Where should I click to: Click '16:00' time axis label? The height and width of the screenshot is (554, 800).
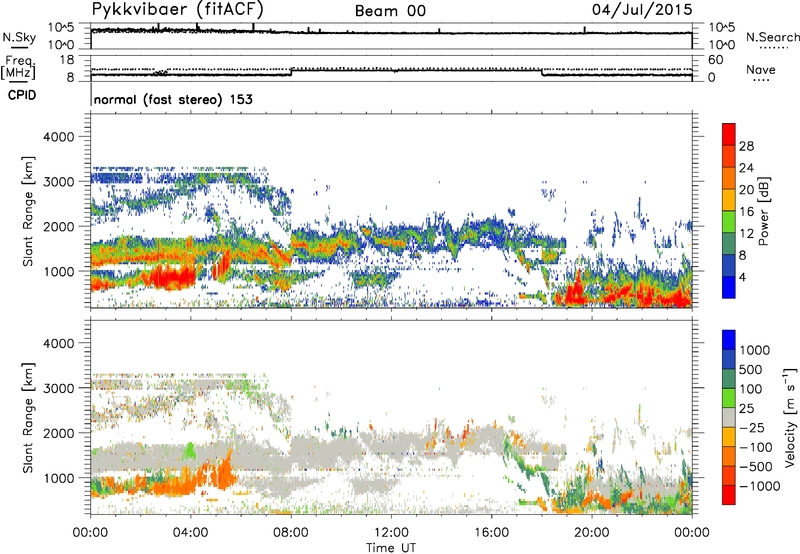coord(491,533)
